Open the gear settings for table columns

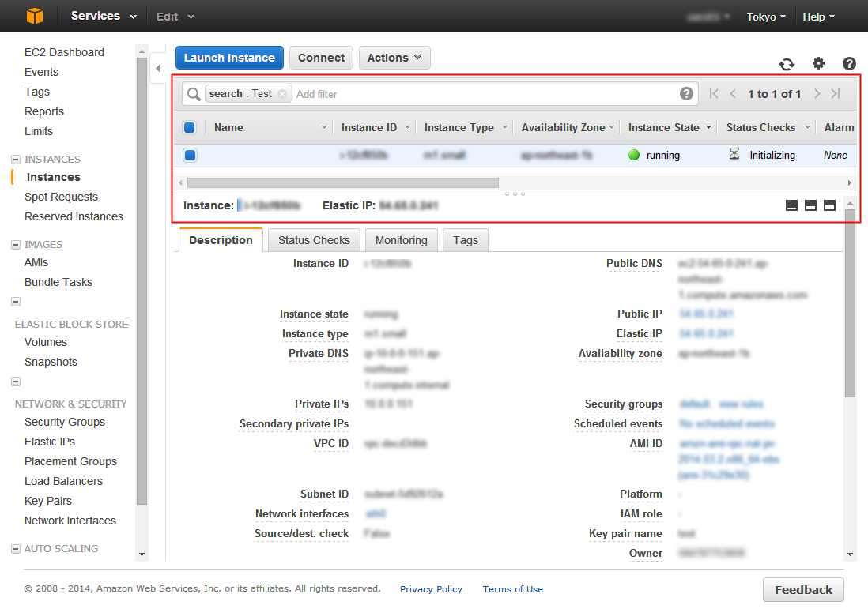coord(818,64)
